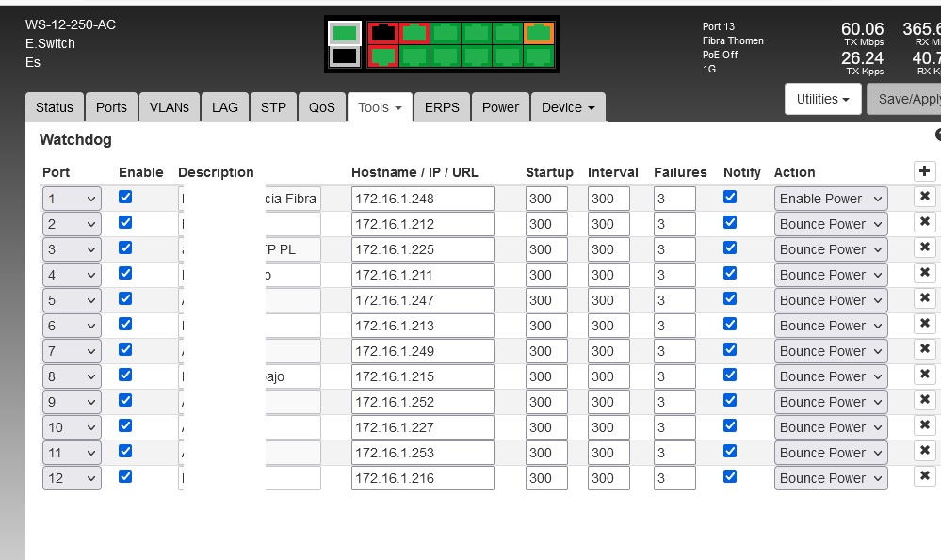The width and height of the screenshot is (941, 560).
Task: Disable Notify for 172.16.1.249 row
Action: coord(730,349)
